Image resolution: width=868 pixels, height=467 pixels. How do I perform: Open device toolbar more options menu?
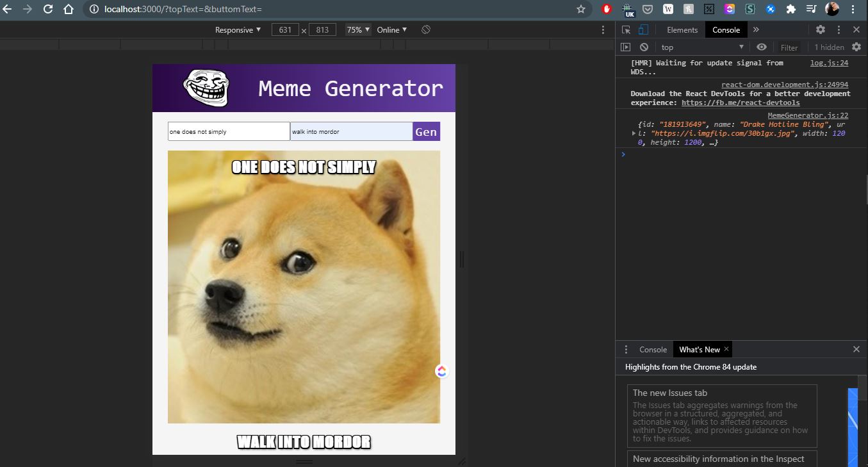pos(603,30)
